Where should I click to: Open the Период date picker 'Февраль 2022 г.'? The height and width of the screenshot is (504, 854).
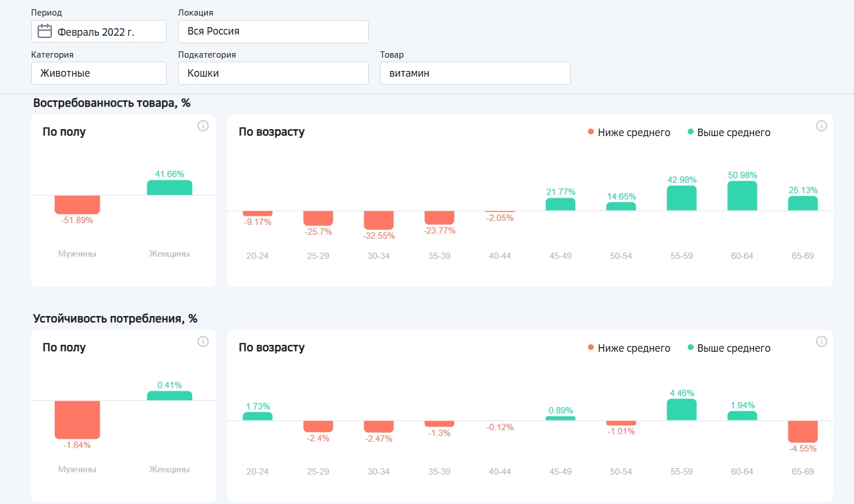click(99, 32)
